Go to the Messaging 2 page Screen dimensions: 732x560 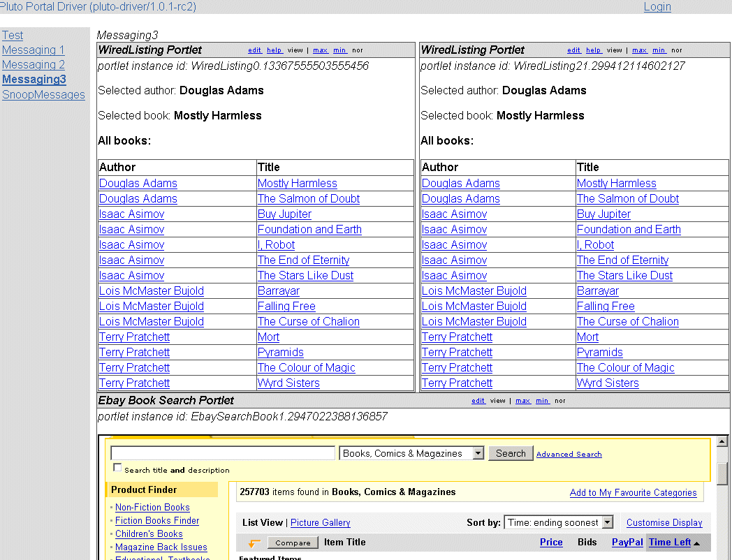33,64
